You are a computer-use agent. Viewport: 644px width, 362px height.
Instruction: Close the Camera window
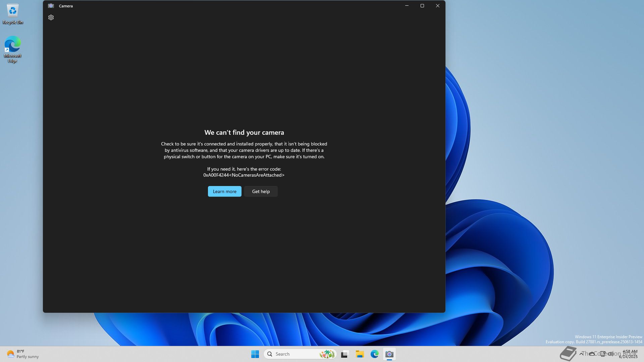pyautogui.click(x=438, y=6)
